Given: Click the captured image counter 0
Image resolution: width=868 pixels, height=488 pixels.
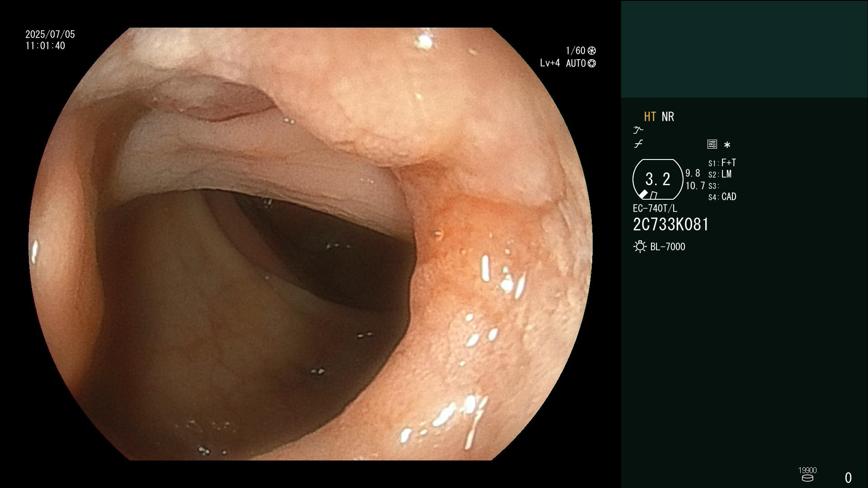Looking at the screenshot, I should 849,478.
